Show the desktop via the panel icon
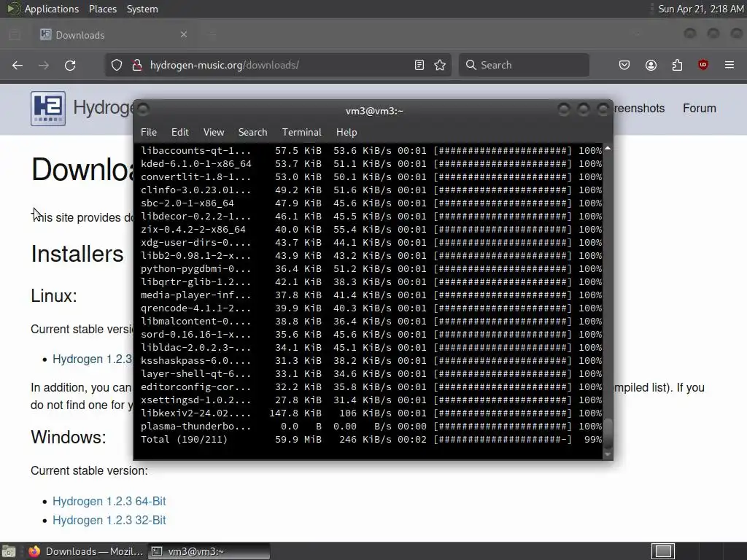Screen dimensions: 747x560 point(9,551)
